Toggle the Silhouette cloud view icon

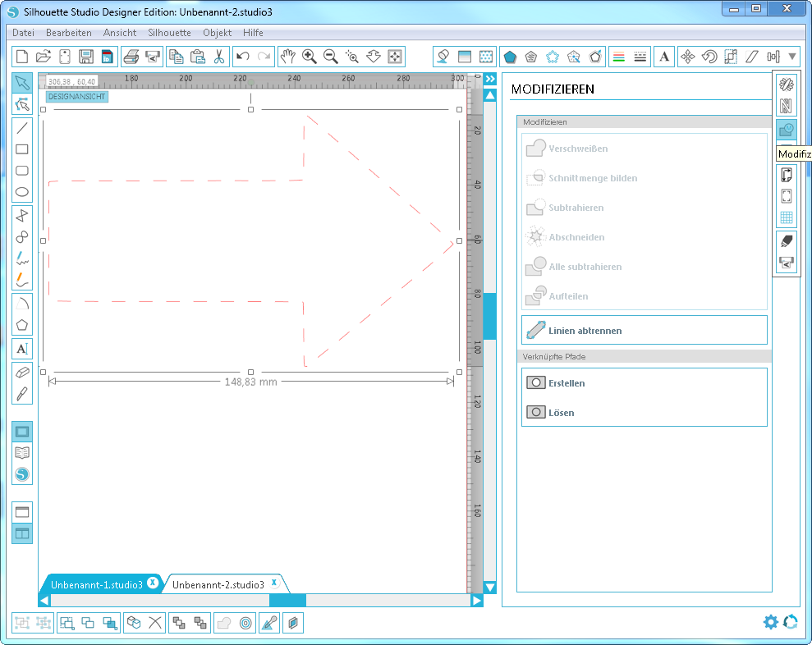pos(22,474)
